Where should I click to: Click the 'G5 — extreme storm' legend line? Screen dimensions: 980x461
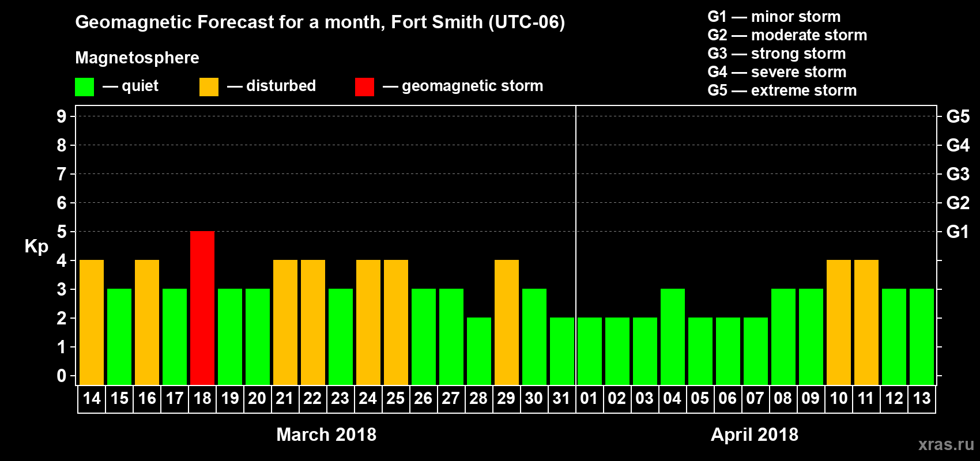pos(782,90)
